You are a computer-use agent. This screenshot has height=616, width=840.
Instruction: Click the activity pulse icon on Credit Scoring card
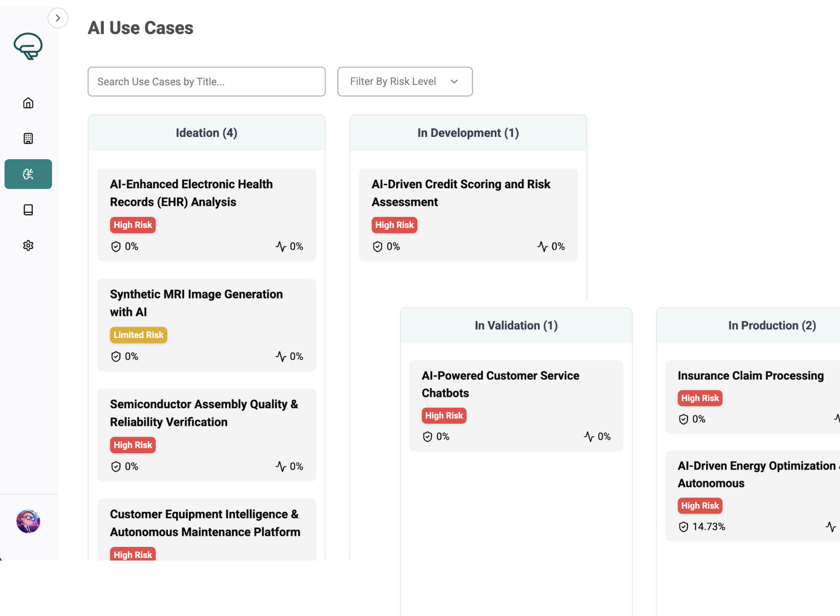click(542, 247)
